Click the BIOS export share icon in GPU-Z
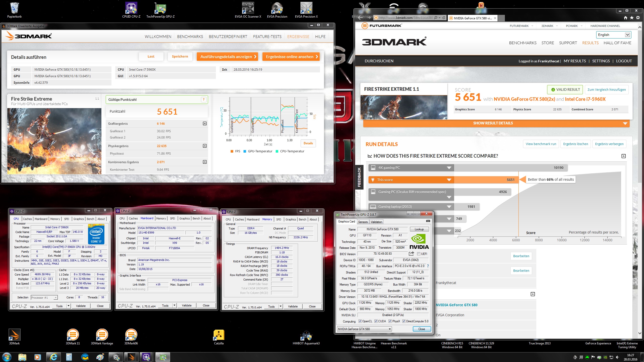This screenshot has width=644, height=362. point(411,254)
